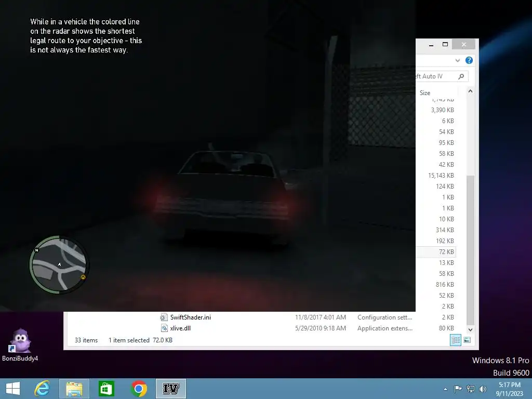Click the Configuration settings type cell
This screenshot has width=532, height=399.
tap(384, 317)
